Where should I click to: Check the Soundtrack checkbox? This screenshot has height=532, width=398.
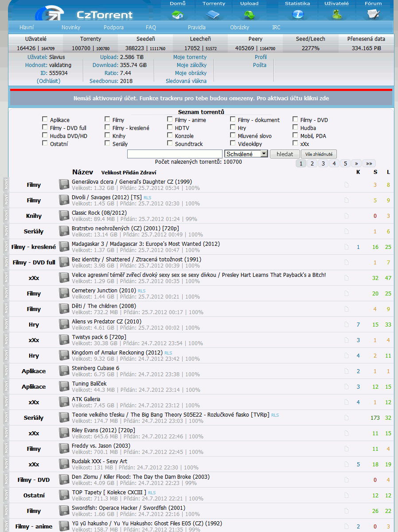click(170, 143)
